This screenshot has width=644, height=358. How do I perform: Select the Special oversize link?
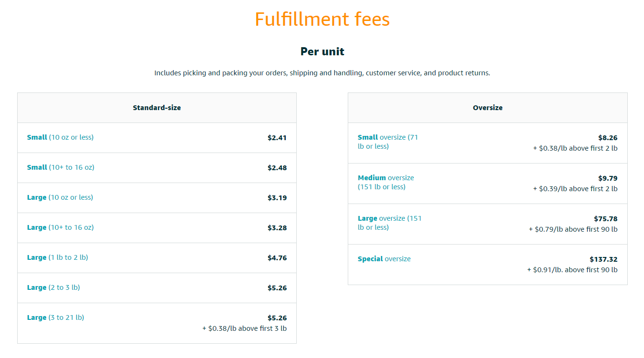384,259
